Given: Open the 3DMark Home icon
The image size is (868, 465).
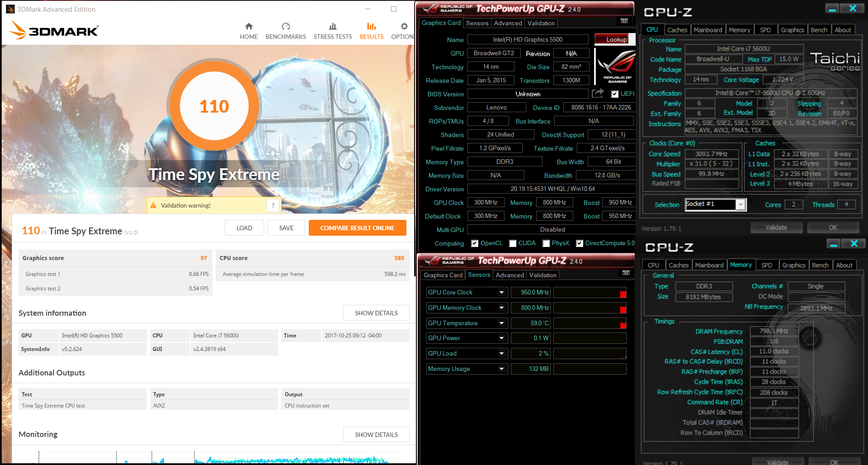Looking at the screenshot, I should [x=249, y=26].
